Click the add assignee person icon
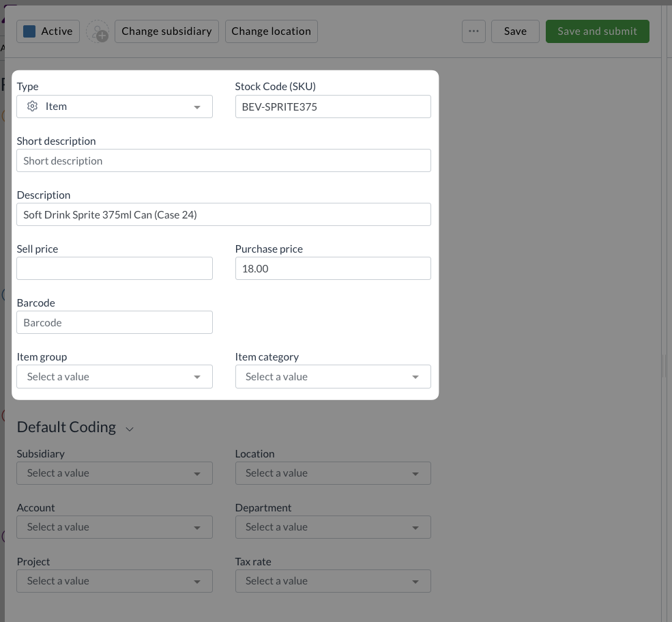This screenshot has height=622, width=672. click(x=98, y=31)
